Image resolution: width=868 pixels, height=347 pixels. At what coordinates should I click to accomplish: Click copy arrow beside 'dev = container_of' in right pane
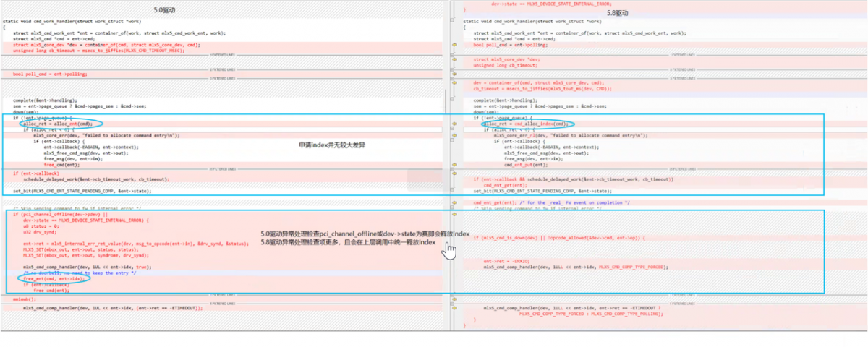pyautogui.click(x=455, y=82)
